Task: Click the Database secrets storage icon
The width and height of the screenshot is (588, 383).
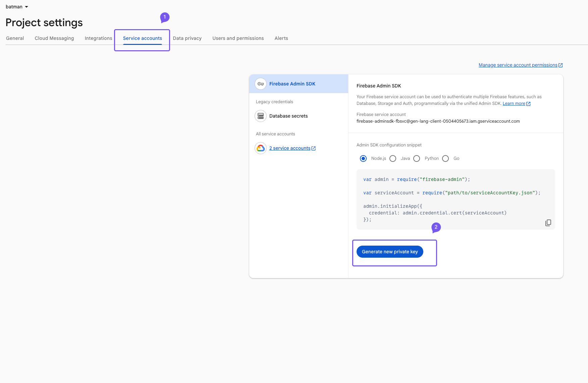Action: [x=261, y=116]
